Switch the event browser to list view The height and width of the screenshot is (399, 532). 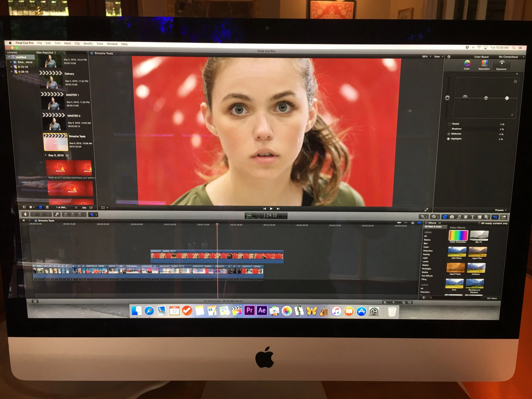pos(47,207)
